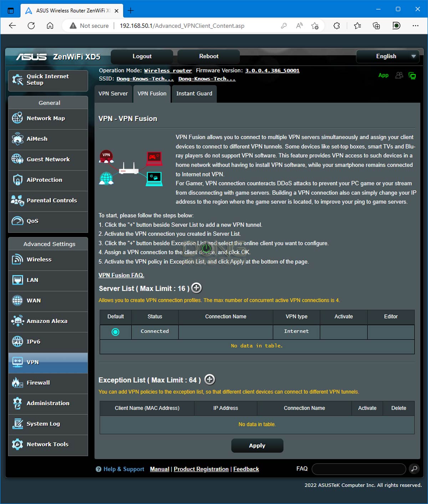428x504 pixels.
Task: Click the LAN sidebar icon
Action: [17, 280]
